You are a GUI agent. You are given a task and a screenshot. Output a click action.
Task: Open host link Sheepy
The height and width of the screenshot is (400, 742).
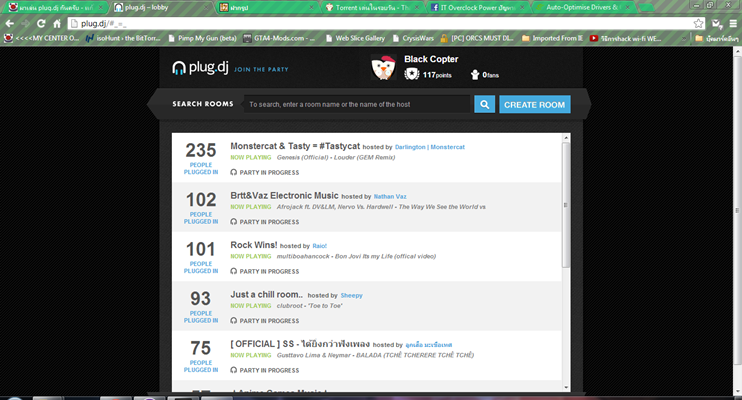tap(351, 295)
